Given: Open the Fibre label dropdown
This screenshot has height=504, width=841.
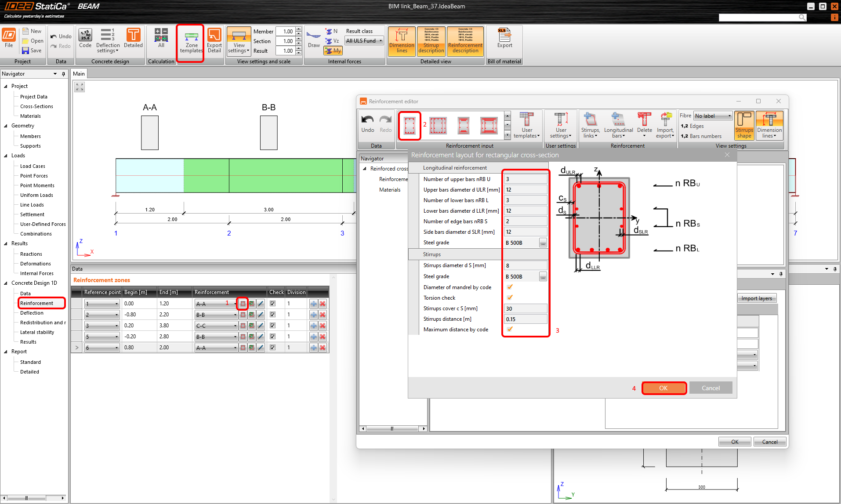Looking at the screenshot, I should (x=713, y=116).
